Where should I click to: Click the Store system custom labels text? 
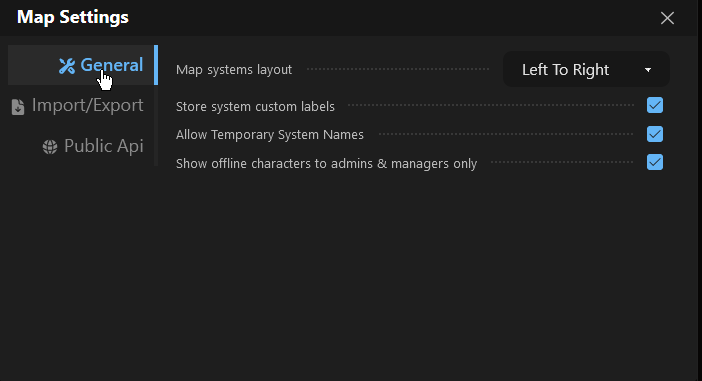click(255, 107)
